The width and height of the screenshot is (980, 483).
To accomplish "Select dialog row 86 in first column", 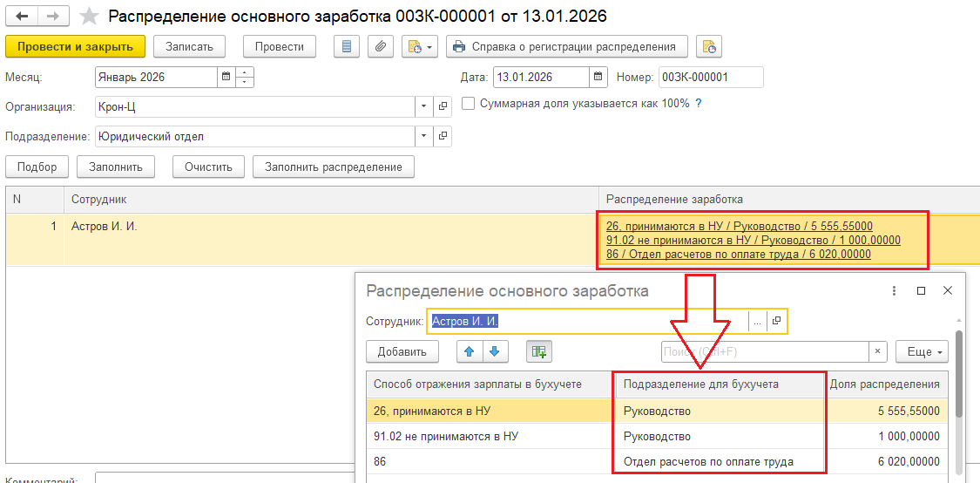I will (490, 462).
